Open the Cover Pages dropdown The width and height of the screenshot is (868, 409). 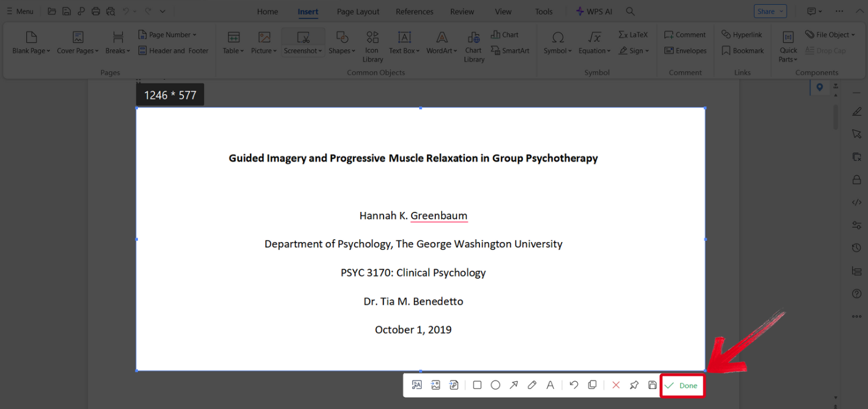[x=78, y=43]
